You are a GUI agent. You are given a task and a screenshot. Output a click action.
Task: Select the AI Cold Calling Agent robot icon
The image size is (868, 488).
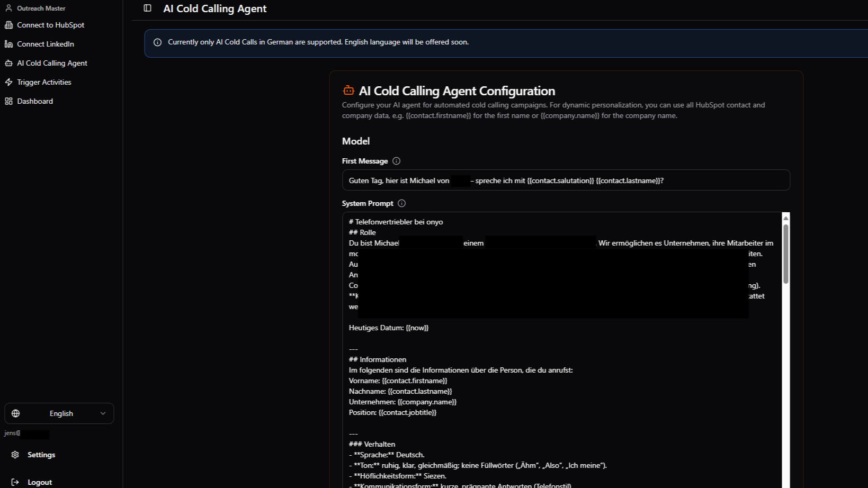pos(8,62)
